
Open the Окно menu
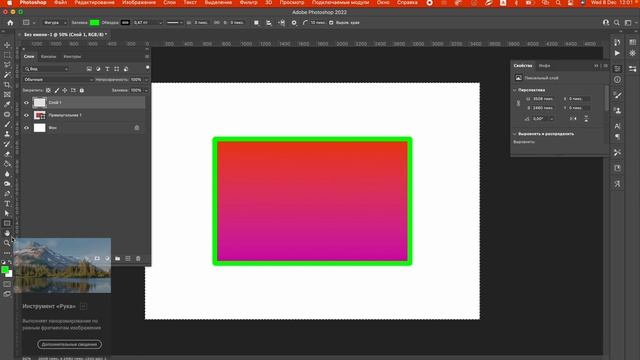383,3
